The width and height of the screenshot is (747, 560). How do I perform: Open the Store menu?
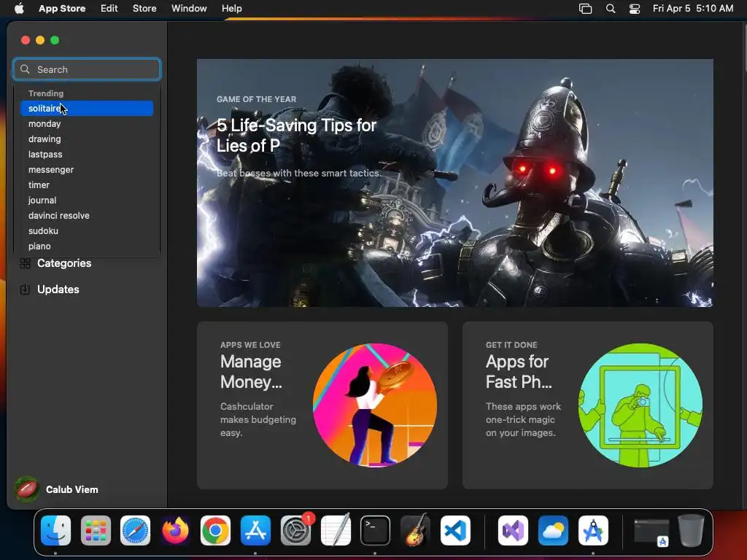point(144,8)
